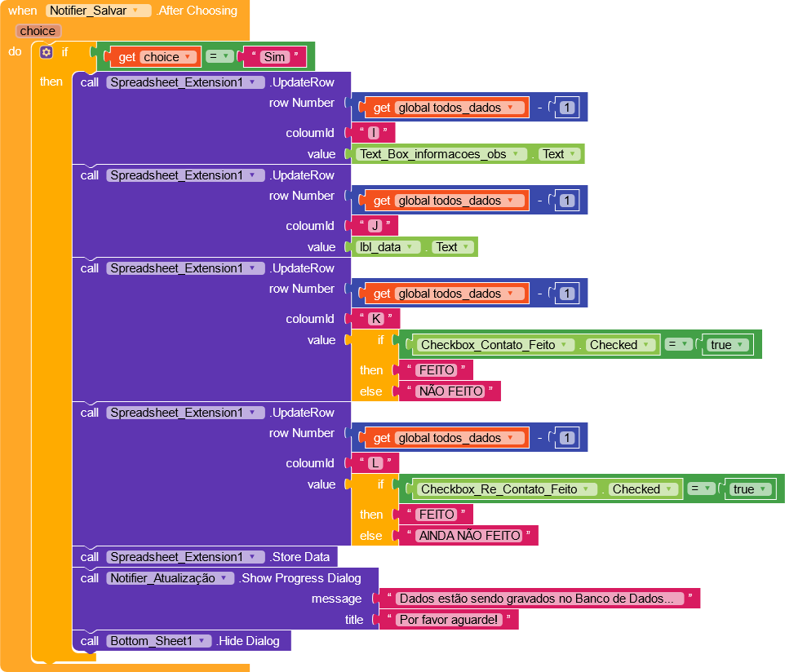Viewport: 785px width, 672px height.
Task: Open Spreadsheet_Extension1 dropdown in column K UpdateRow call
Action: 185,268
